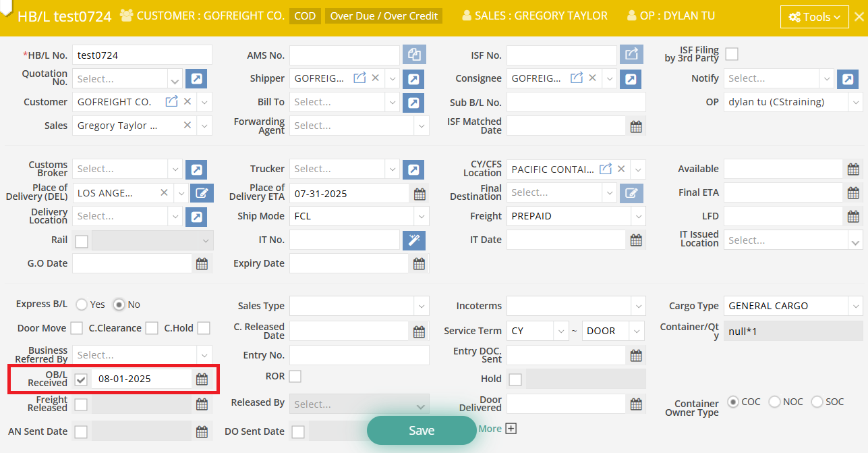Open the OB/L Received date calendar
The width and height of the screenshot is (868, 453).
(202, 379)
